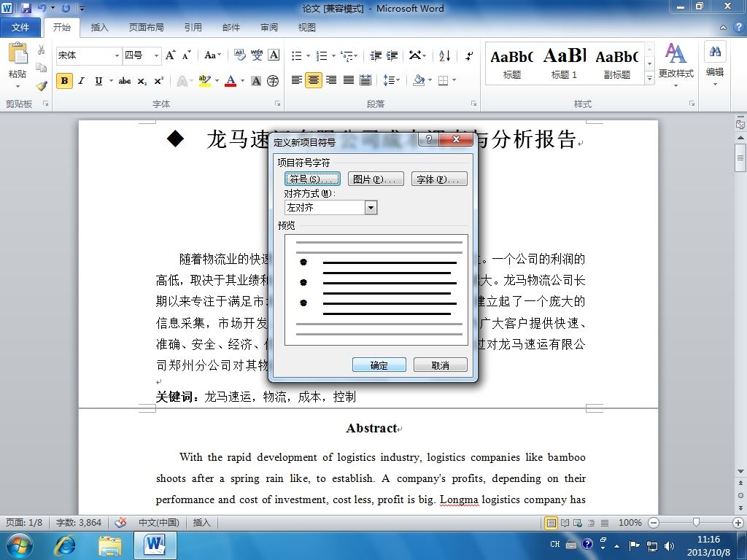The width and height of the screenshot is (747, 560).
Task: Toggle Center alignment
Action: [314, 80]
